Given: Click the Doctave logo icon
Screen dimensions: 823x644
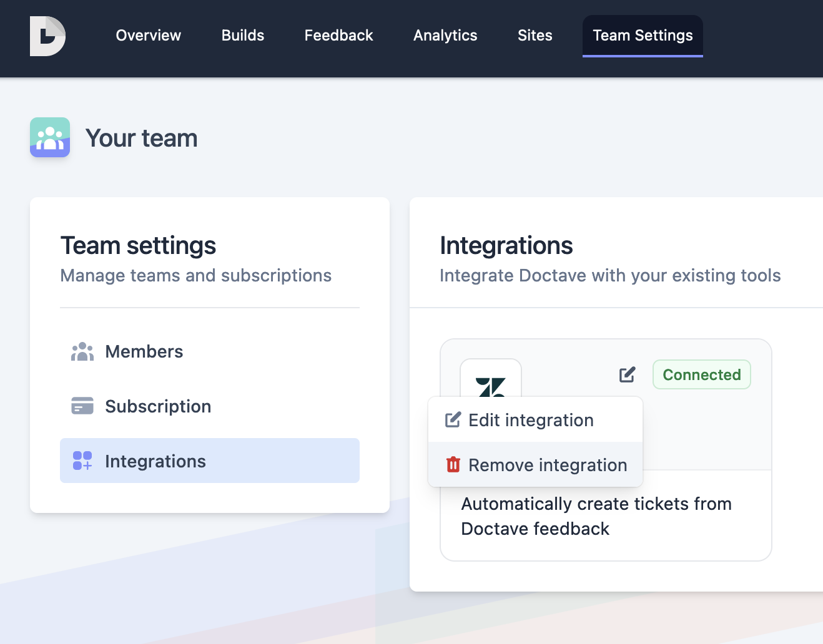Looking at the screenshot, I should (x=47, y=36).
